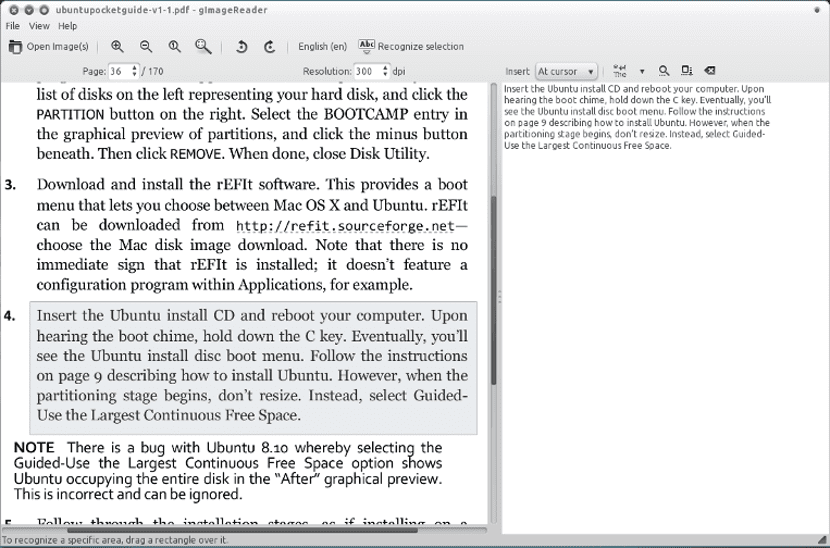Image resolution: width=830 pixels, height=548 pixels.
Task: Rotate the page left
Action: [241, 47]
